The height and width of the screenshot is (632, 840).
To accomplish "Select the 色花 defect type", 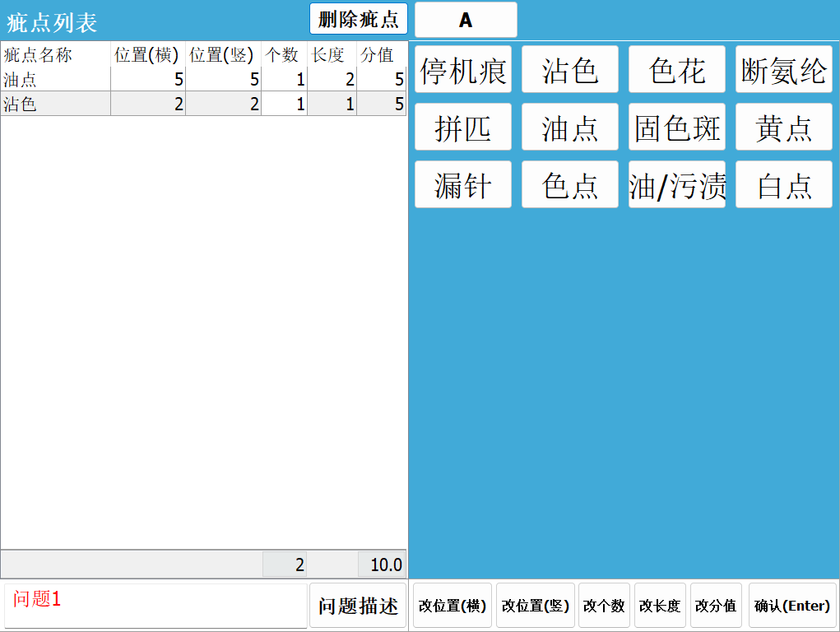I will pos(676,69).
